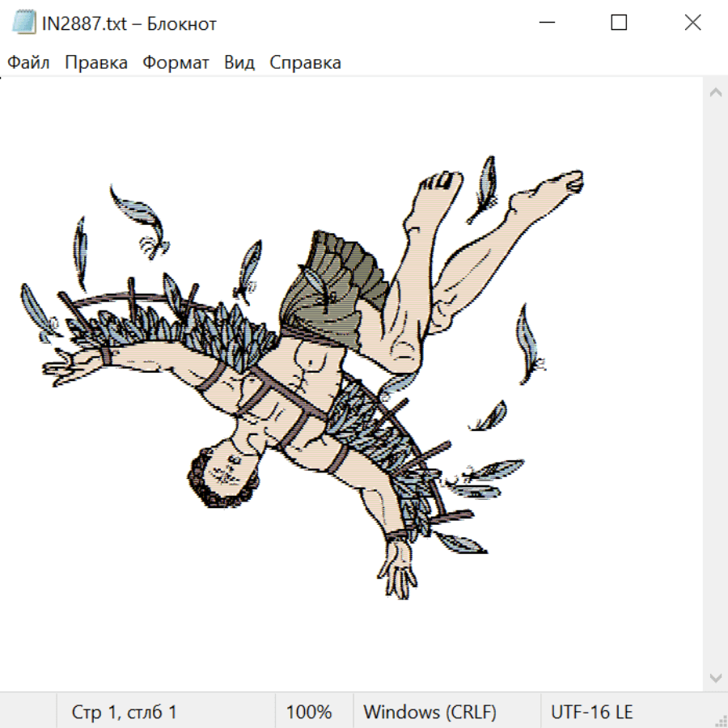Open the Вид menu
Screen dimensions: 728x728
click(239, 63)
